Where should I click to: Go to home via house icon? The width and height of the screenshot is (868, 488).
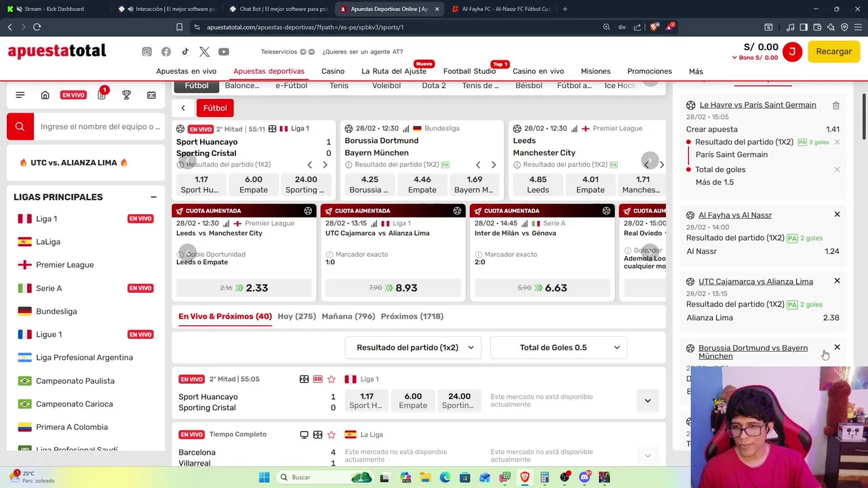45,95
